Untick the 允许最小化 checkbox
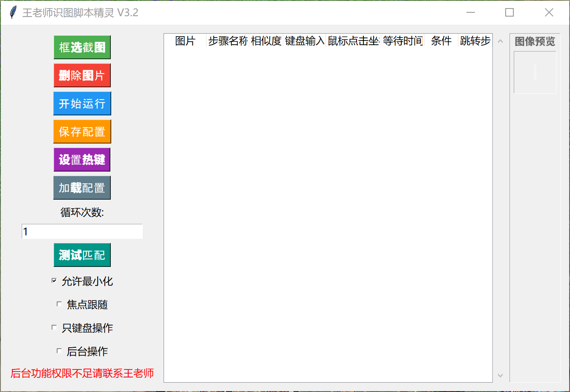570x392 pixels. tap(54, 280)
